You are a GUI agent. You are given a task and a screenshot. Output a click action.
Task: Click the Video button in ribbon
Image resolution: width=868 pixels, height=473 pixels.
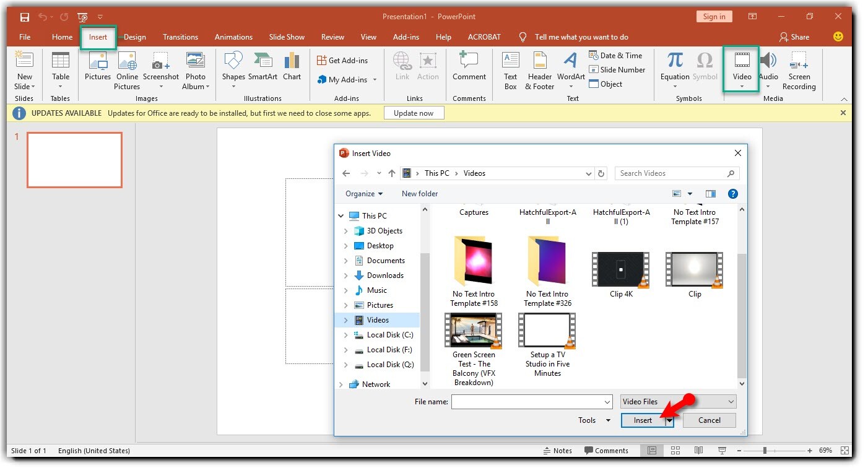click(x=742, y=69)
